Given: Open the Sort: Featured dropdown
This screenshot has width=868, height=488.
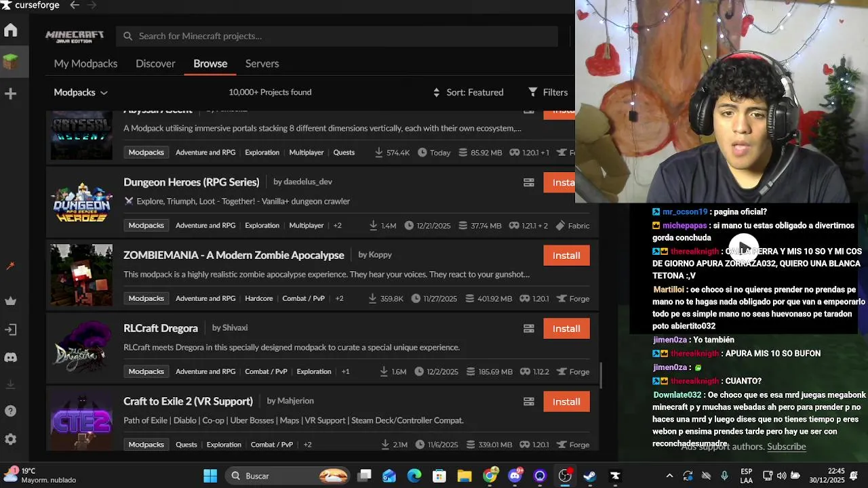Looking at the screenshot, I should (468, 92).
